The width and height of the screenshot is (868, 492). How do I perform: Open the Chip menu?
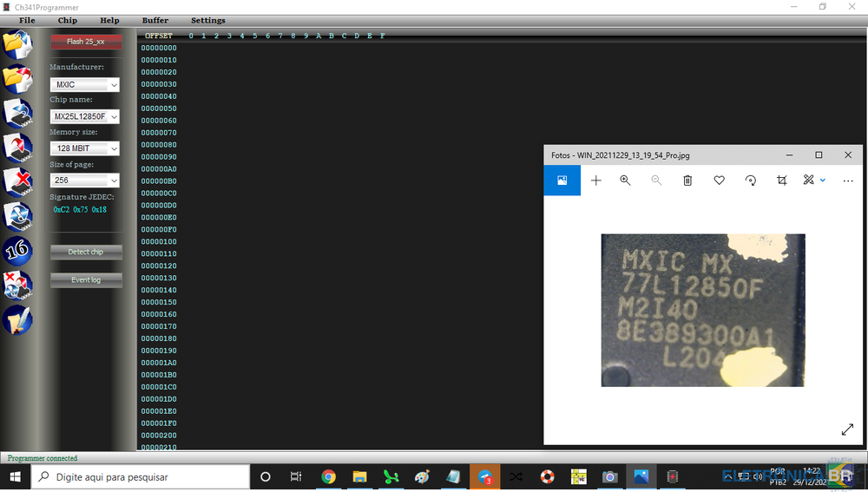pyautogui.click(x=67, y=20)
